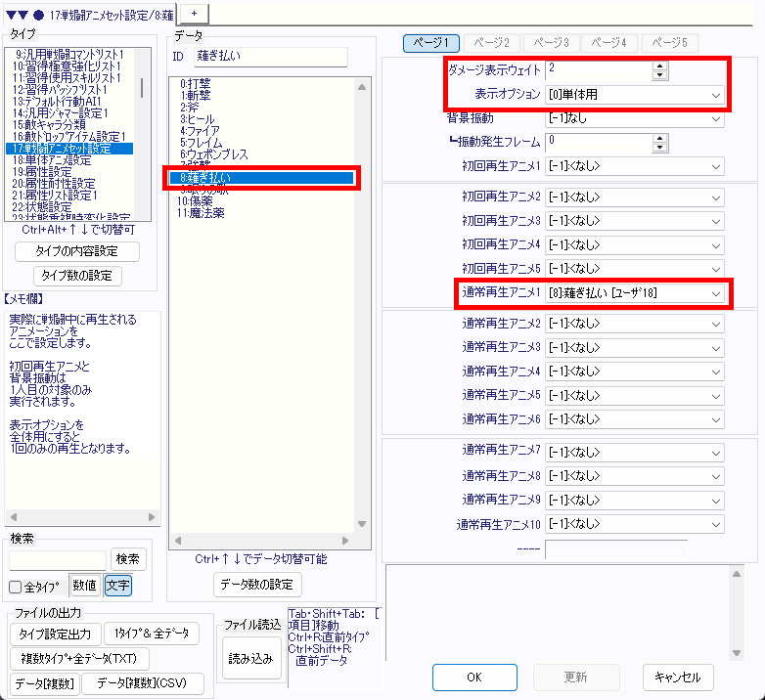Click the + tab button at top
The height and width of the screenshot is (700, 765).
tap(194, 12)
